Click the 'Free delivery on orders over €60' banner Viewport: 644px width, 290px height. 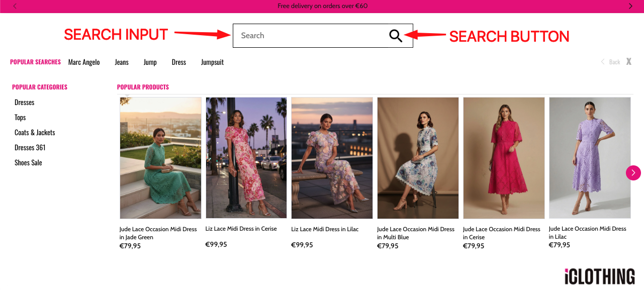click(322, 6)
